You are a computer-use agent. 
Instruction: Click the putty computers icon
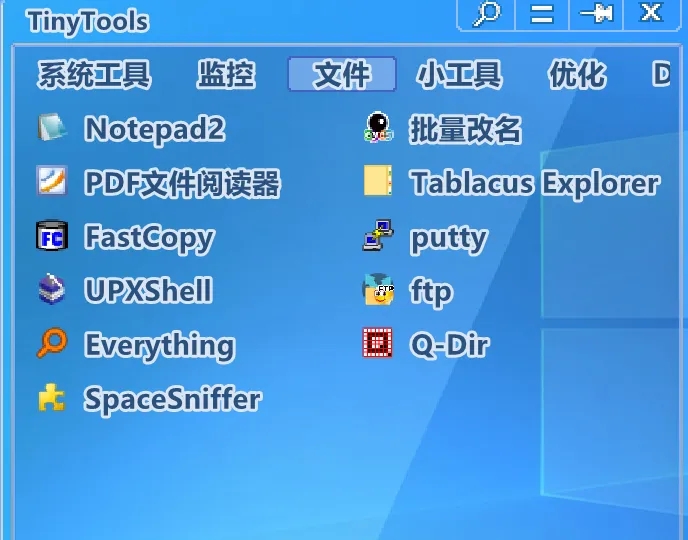(x=378, y=235)
